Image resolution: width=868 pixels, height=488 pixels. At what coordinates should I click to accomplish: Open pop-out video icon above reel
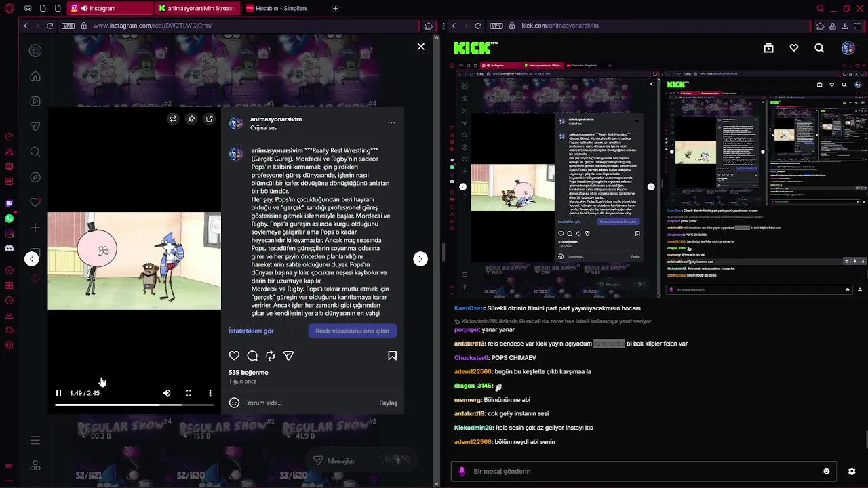coord(210,119)
